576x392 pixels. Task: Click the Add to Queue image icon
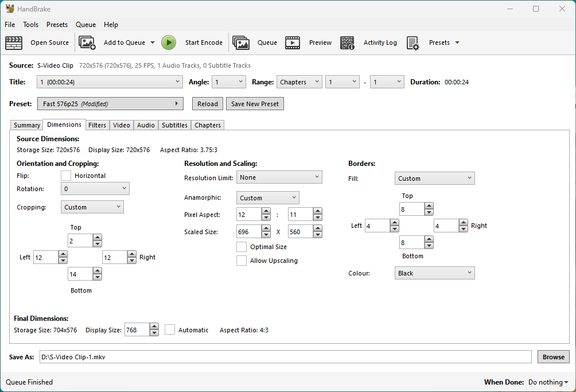tap(87, 42)
